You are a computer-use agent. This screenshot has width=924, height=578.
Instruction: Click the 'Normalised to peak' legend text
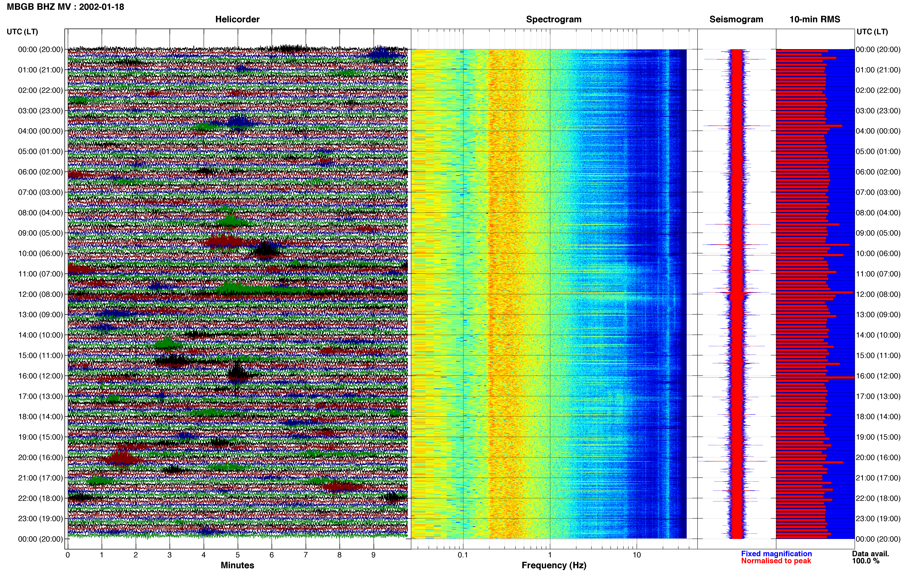point(776,561)
